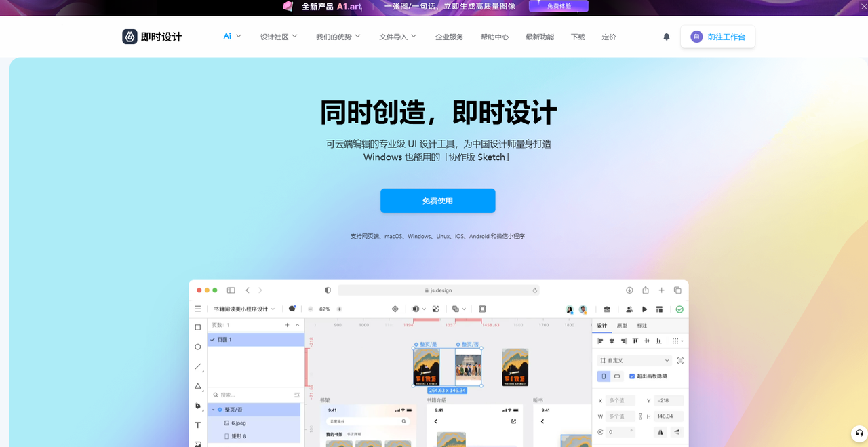Click the align-left icon in the design panel
Screen dimensions: 868x447
click(x=601, y=341)
